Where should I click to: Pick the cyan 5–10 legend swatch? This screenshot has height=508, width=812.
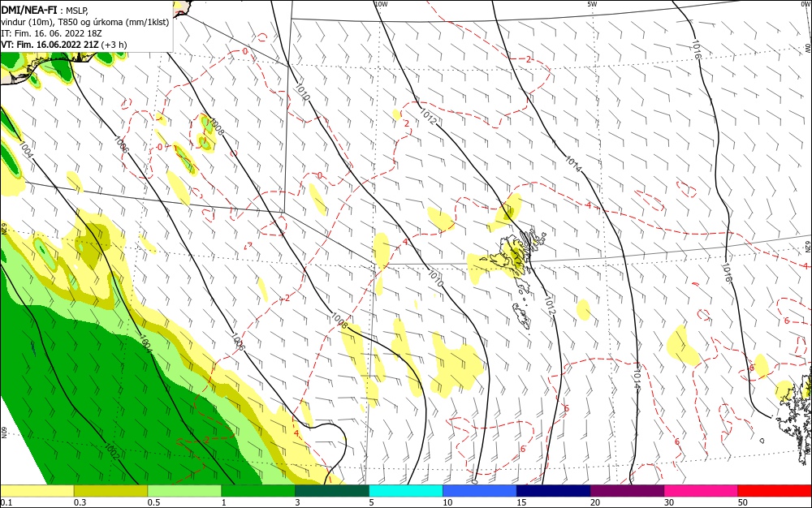point(406,491)
